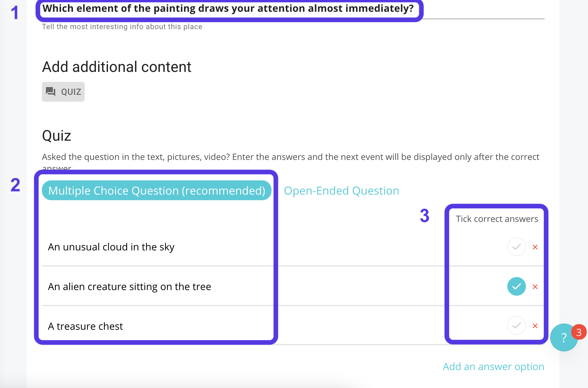Click the QUIZ chat bubble icon
Screen dimensions: 588x388
[x=51, y=92]
